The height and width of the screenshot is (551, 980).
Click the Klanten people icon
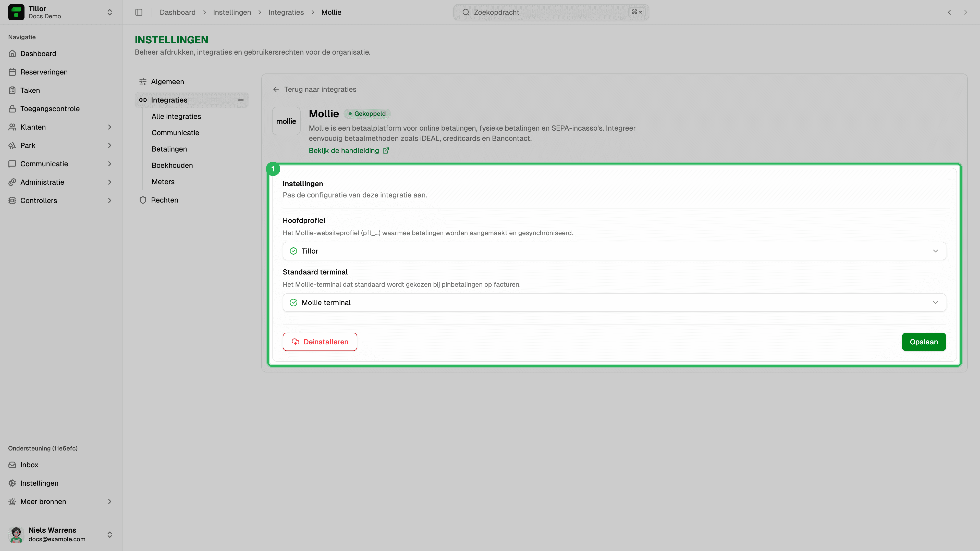pyautogui.click(x=12, y=127)
